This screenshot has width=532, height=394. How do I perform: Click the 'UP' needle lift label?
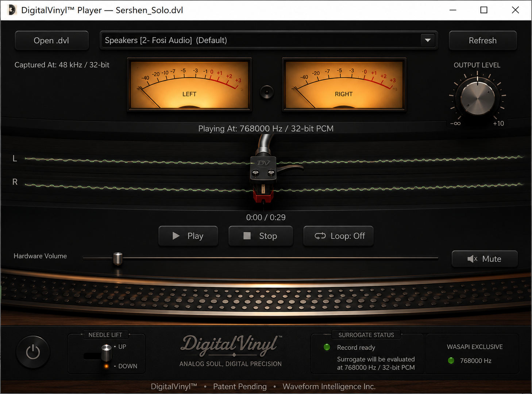pyautogui.click(x=122, y=347)
